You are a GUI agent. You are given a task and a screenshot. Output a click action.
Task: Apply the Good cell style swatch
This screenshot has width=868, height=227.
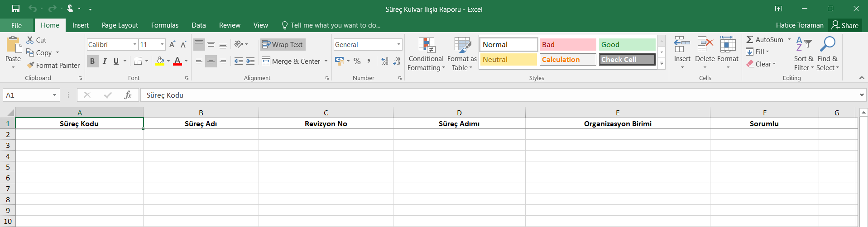(x=627, y=44)
